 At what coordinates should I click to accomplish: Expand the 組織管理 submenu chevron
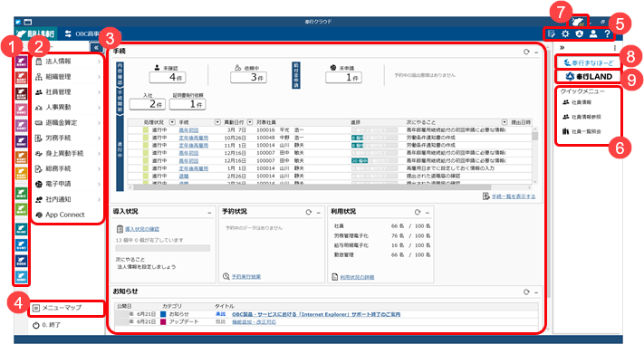pos(99,77)
